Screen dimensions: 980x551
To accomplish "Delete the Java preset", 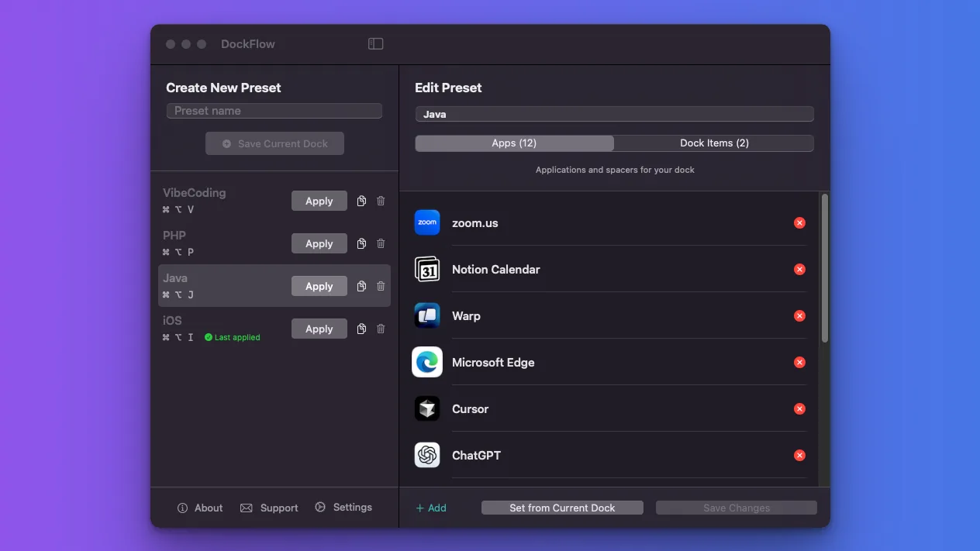I will (x=381, y=286).
